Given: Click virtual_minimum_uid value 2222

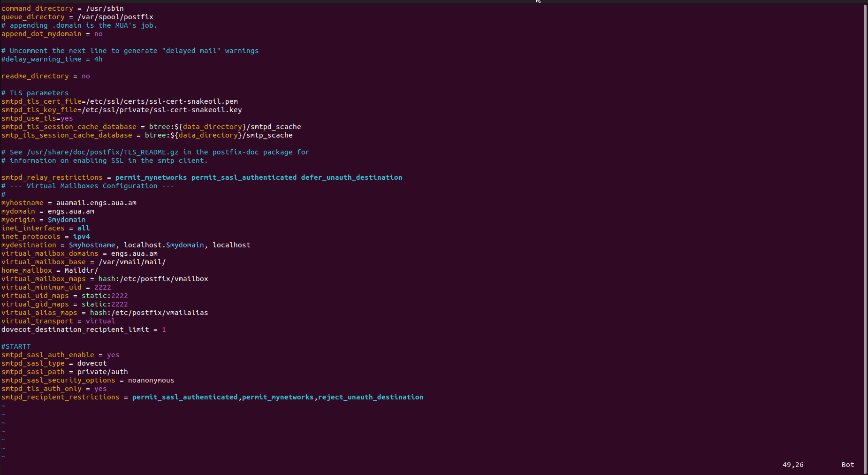Looking at the screenshot, I should point(103,287).
